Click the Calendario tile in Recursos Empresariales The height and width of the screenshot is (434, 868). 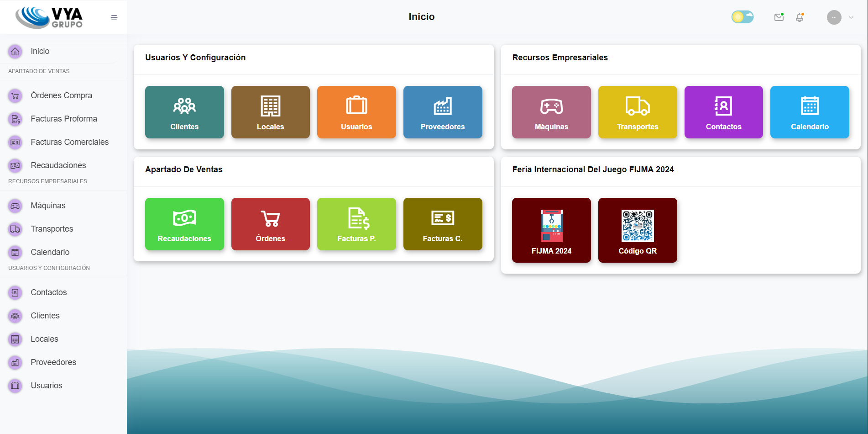(810, 112)
